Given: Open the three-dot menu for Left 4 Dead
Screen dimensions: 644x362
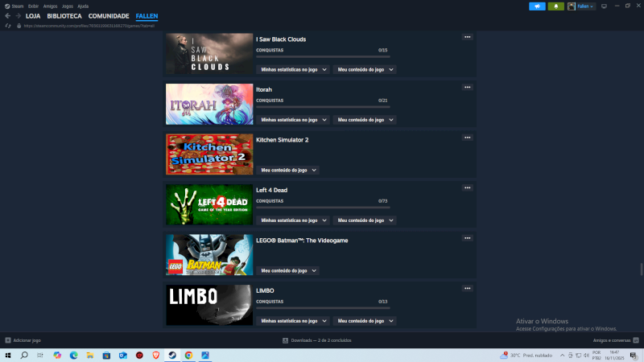Looking at the screenshot, I should click(x=468, y=187).
